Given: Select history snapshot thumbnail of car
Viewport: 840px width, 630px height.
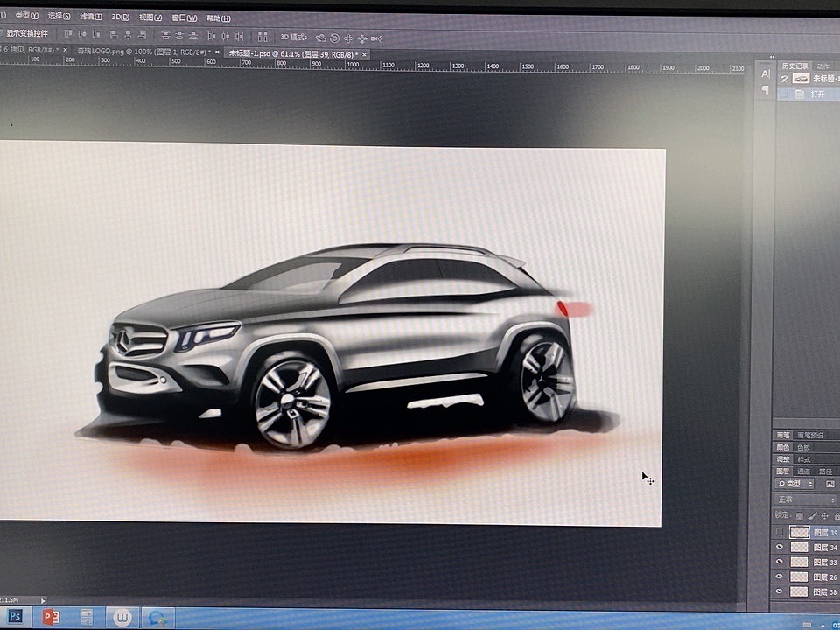Looking at the screenshot, I should pos(801,79).
